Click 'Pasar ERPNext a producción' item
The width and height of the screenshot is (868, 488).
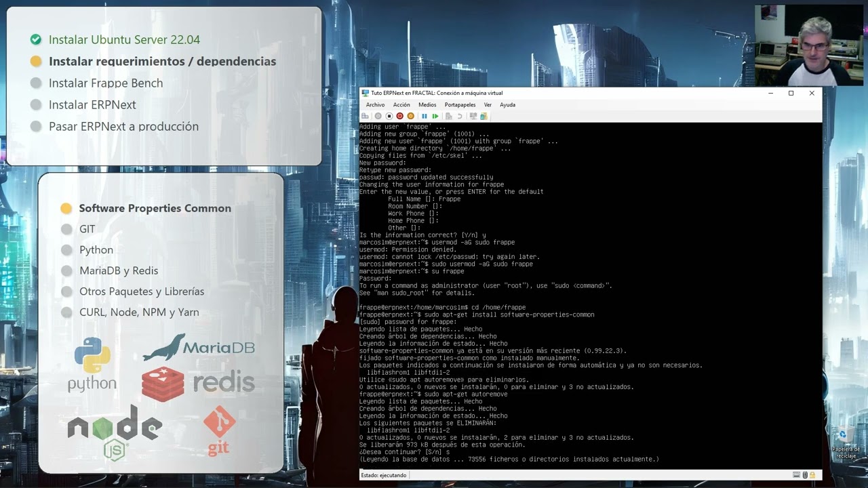coord(123,127)
